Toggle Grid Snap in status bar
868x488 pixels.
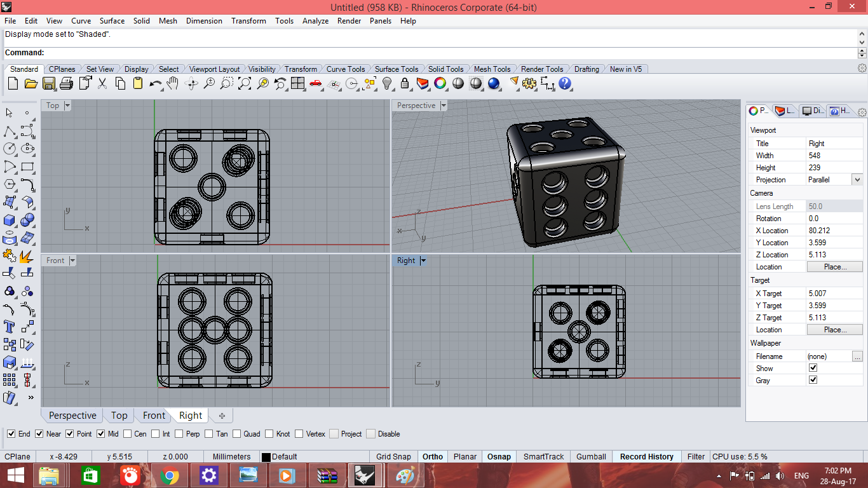[x=393, y=456]
